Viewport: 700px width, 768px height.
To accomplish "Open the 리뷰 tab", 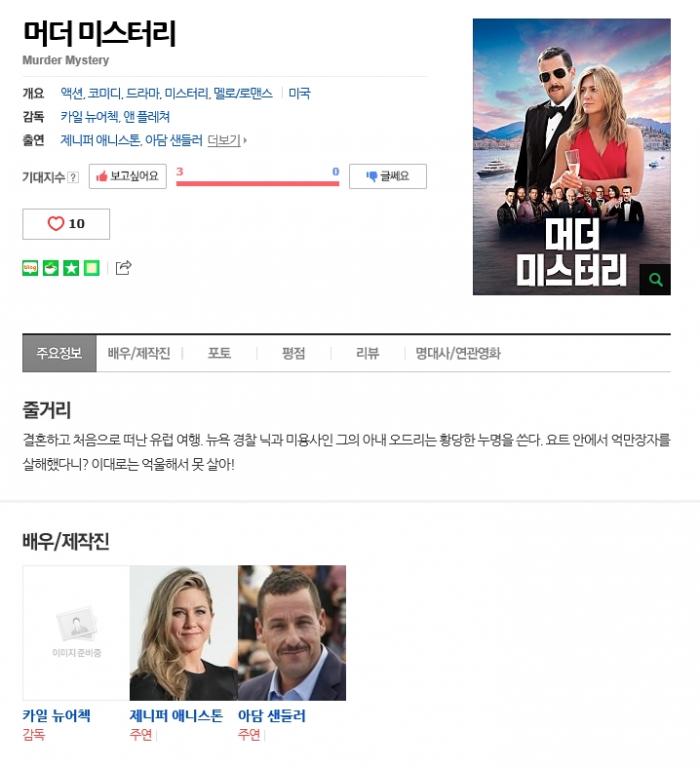I will tap(367, 353).
